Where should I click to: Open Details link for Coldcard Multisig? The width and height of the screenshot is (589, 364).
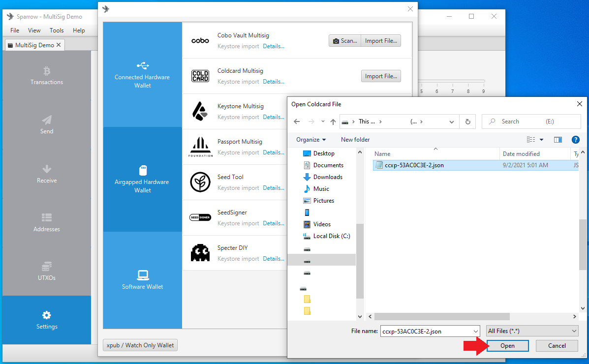pyautogui.click(x=274, y=82)
